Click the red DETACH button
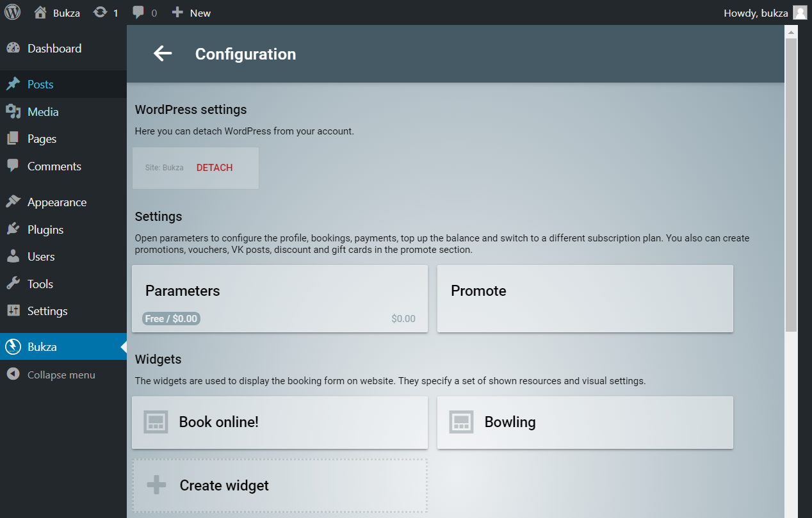This screenshot has height=518, width=812. click(215, 168)
